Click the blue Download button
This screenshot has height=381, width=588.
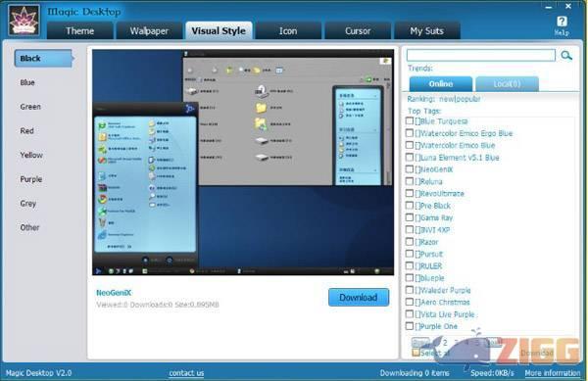(359, 298)
